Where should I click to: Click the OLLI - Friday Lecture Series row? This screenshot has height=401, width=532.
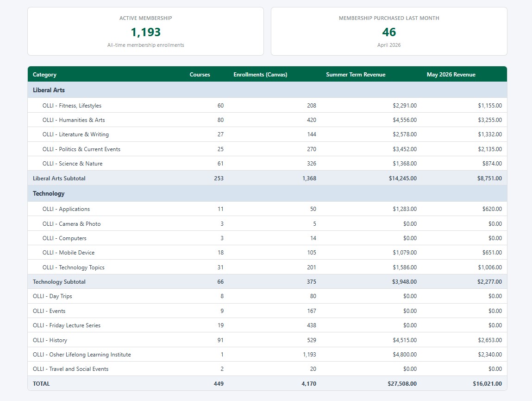[267, 325]
